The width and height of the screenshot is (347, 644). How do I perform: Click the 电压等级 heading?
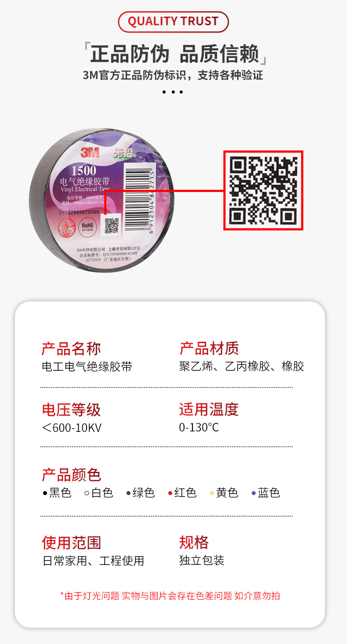71,410
